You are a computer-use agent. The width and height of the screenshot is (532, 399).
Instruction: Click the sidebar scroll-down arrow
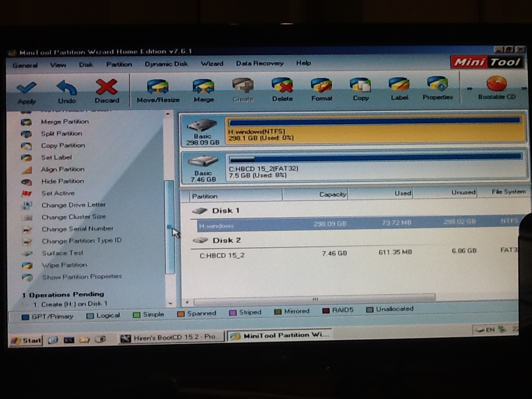click(x=170, y=304)
